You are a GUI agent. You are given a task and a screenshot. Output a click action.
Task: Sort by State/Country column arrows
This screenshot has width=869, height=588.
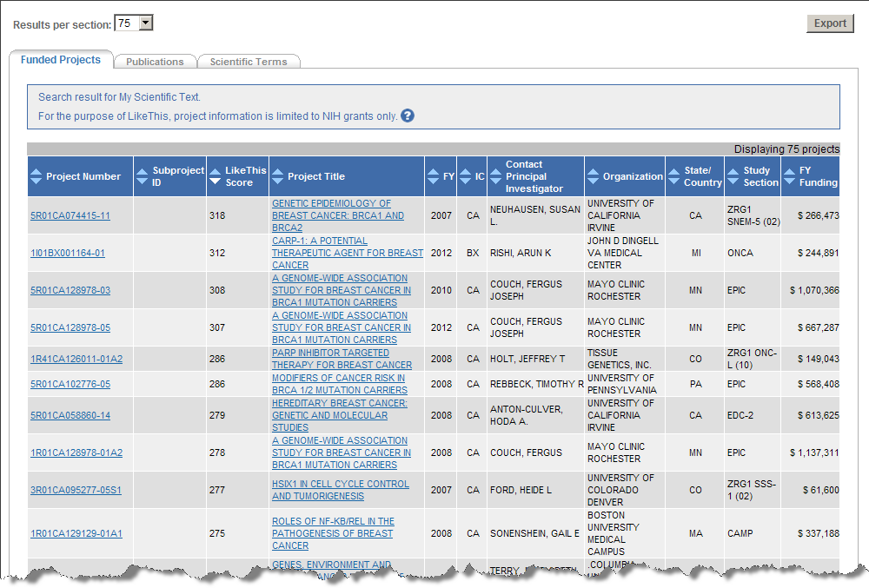674,176
